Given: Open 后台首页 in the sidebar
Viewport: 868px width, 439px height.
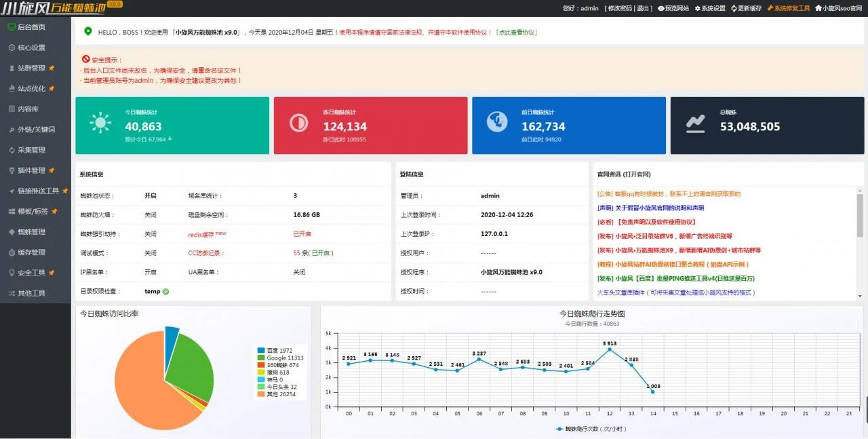Looking at the screenshot, I should (x=31, y=27).
